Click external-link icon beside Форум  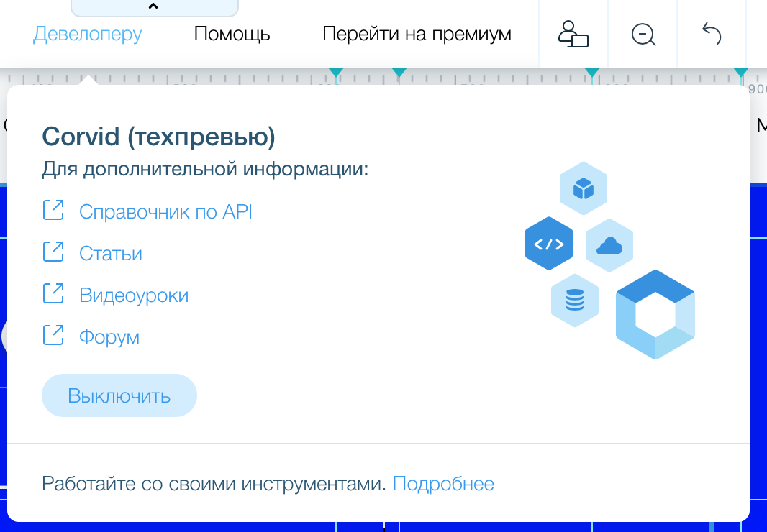(53, 335)
